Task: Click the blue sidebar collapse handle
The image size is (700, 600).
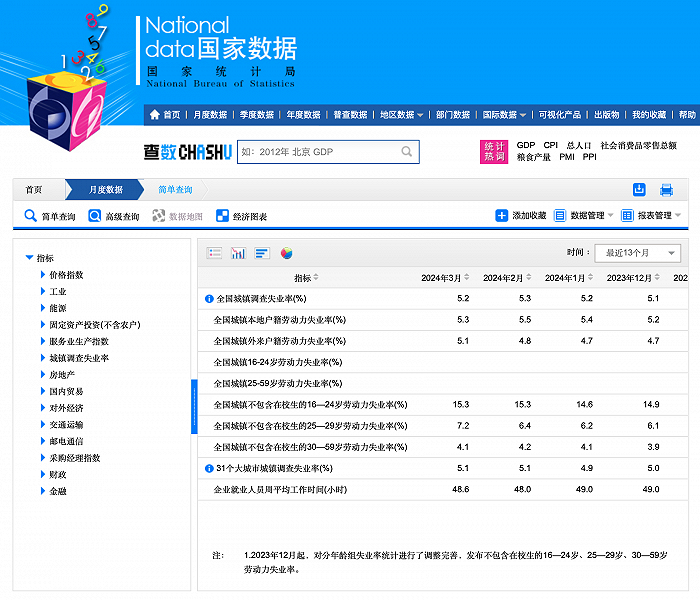Action: 194,406
